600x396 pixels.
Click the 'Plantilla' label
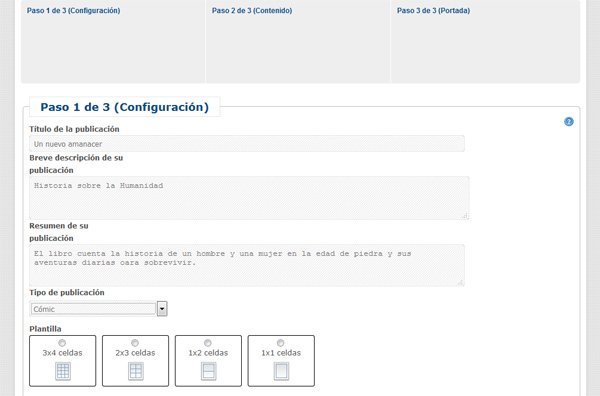coord(45,329)
